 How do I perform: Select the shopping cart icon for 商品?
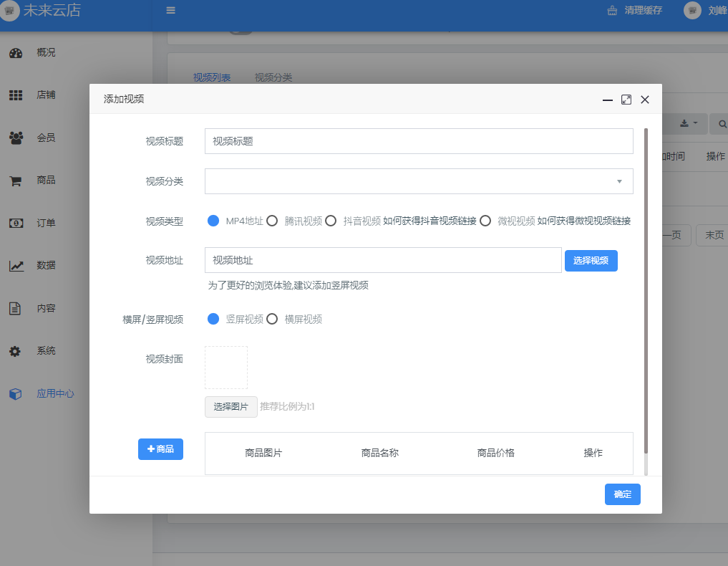tap(16, 181)
